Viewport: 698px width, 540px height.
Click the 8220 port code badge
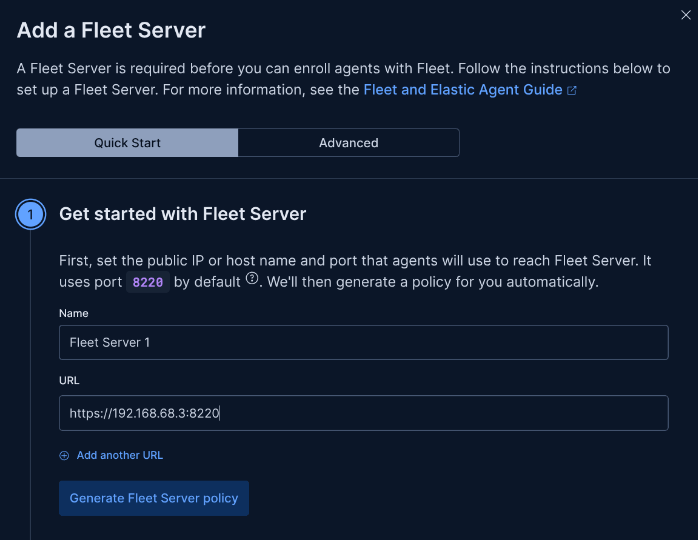pyautogui.click(x=148, y=282)
